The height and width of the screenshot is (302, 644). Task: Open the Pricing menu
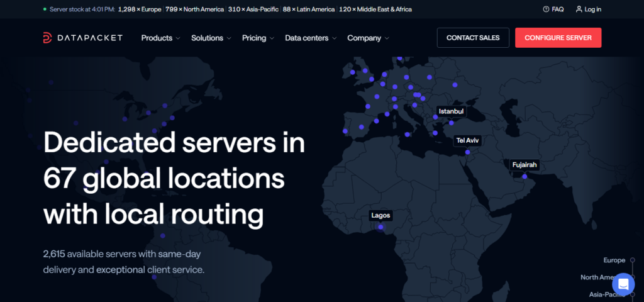point(258,38)
